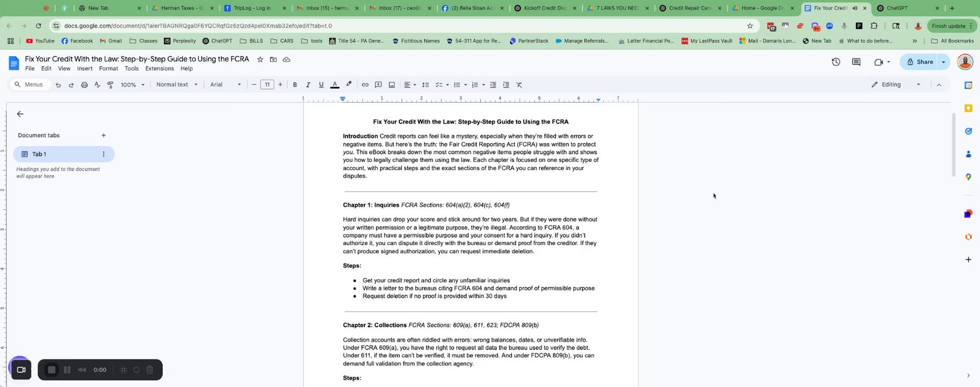Activate the paint format tool
Image resolution: width=980 pixels, height=387 pixels.
click(x=110, y=85)
